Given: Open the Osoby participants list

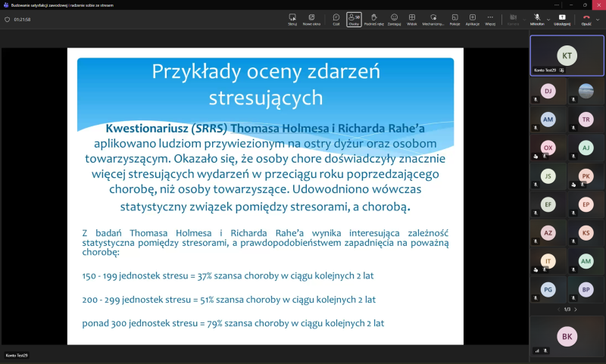Looking at the screenshot, I should click(354, 19).
